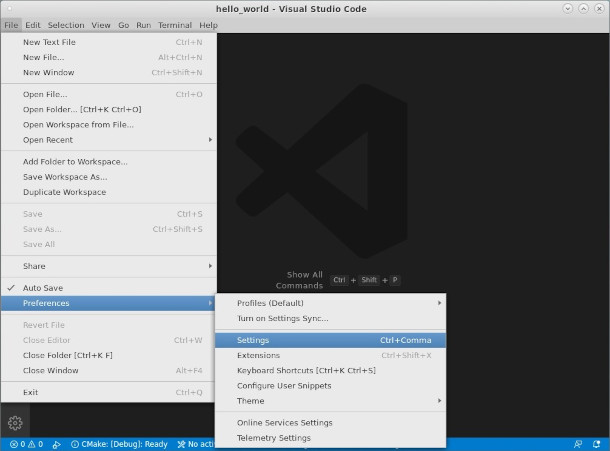Choose New Window
610x451 pixels.
pyautogui.click(x=109, y=72)
